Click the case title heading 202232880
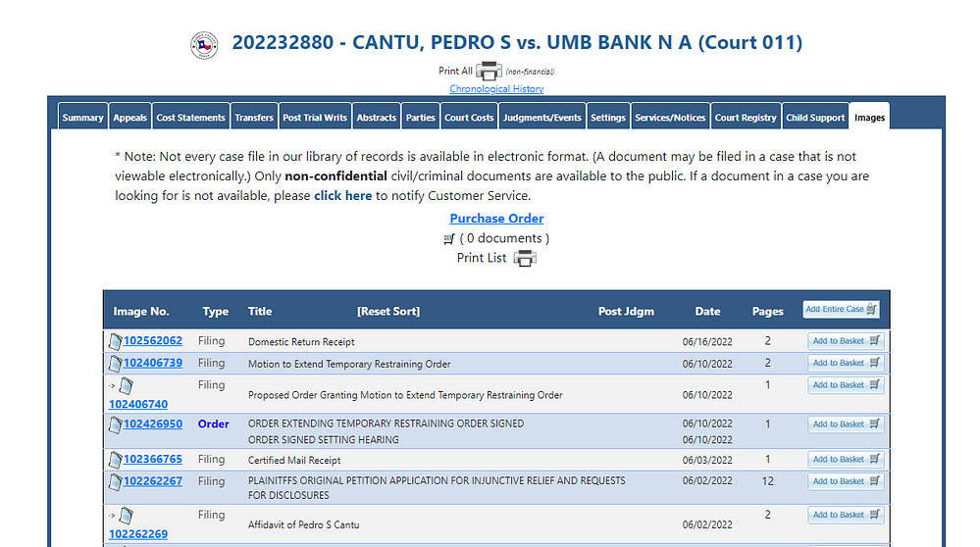Viewport: 980px width, 547px height. click(517, 42)
